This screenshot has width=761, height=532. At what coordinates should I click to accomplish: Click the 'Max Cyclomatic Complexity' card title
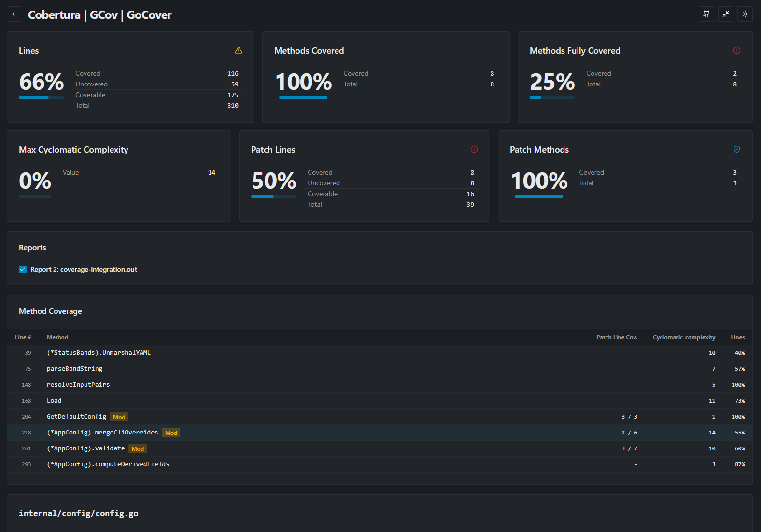(x=73, y=150)
